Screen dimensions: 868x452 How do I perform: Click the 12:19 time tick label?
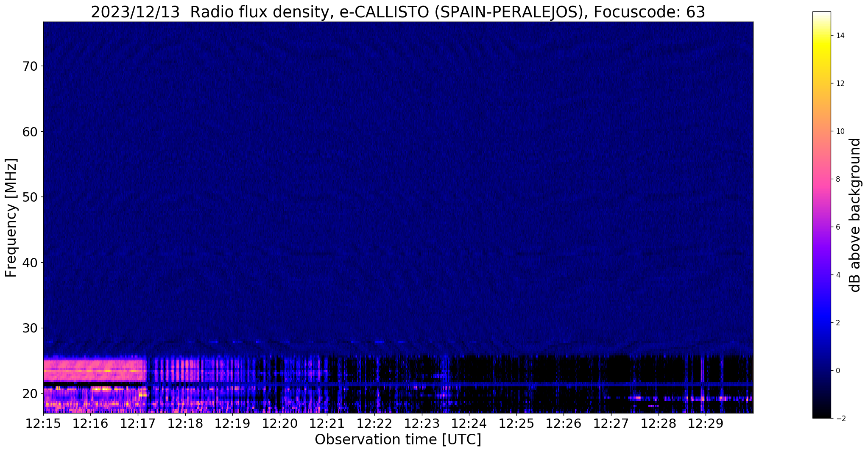tap(232, 423)
